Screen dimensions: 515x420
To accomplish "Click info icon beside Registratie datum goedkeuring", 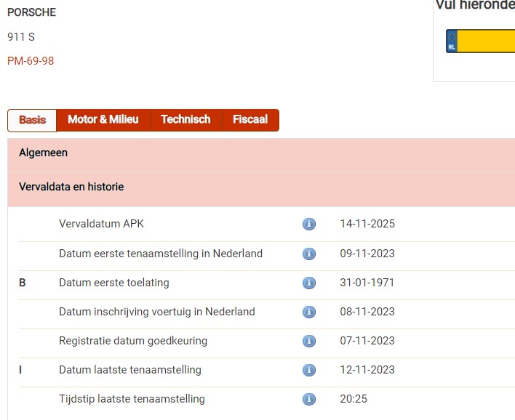I will (x=308, y=341).
